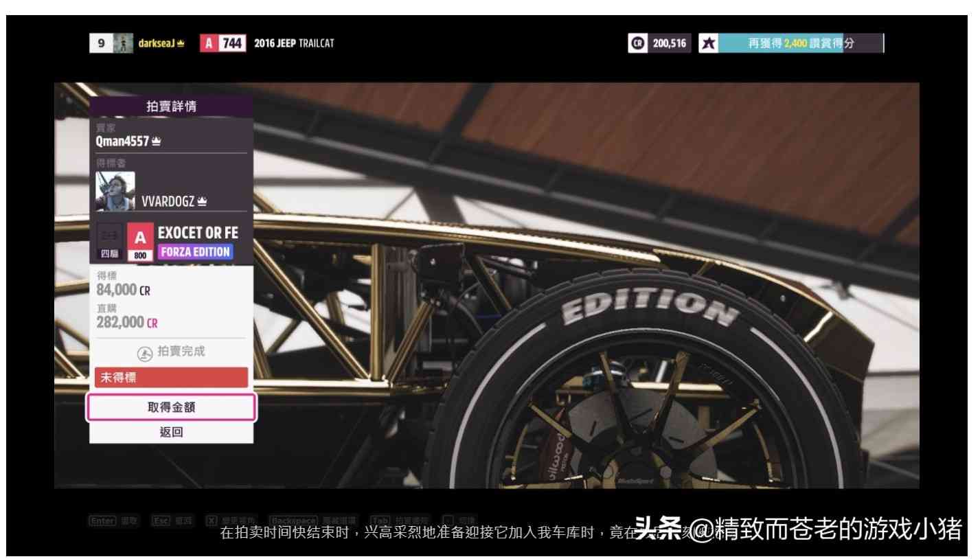Screen dimensions: 980x559
Task: Click the CR credits icon
Action: tap(637, 43)
